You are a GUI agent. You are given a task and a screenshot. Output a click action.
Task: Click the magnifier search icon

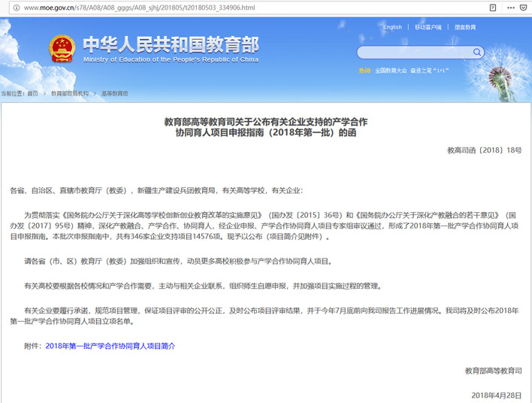476,52
